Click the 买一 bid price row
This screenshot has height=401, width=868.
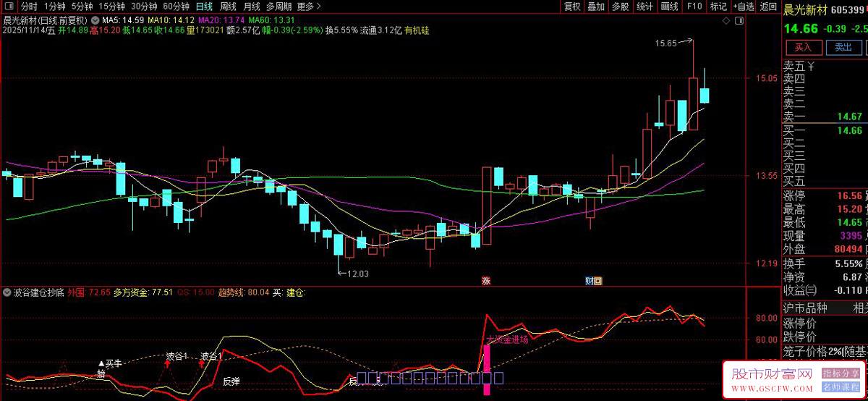coord(825,130)
